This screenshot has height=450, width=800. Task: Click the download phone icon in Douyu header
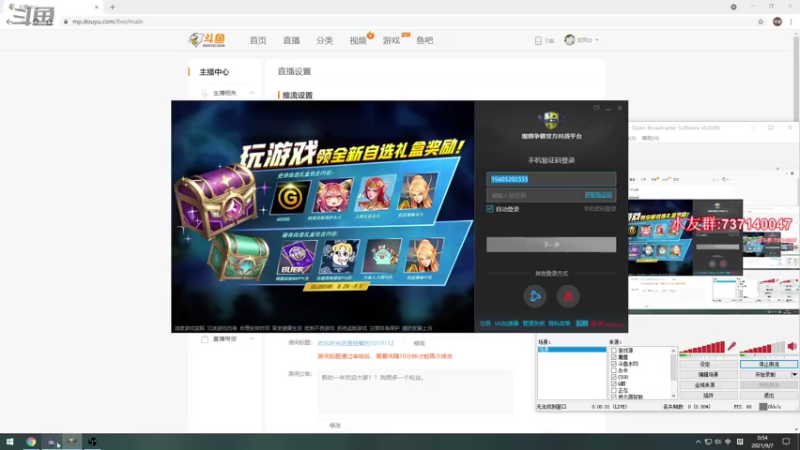click(x=538, y=41)
